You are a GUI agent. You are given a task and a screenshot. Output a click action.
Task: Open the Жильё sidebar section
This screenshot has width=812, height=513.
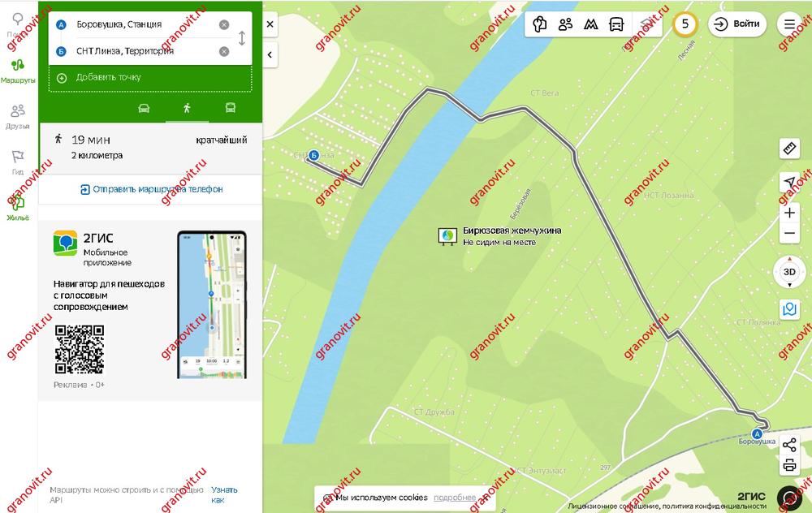17,207
